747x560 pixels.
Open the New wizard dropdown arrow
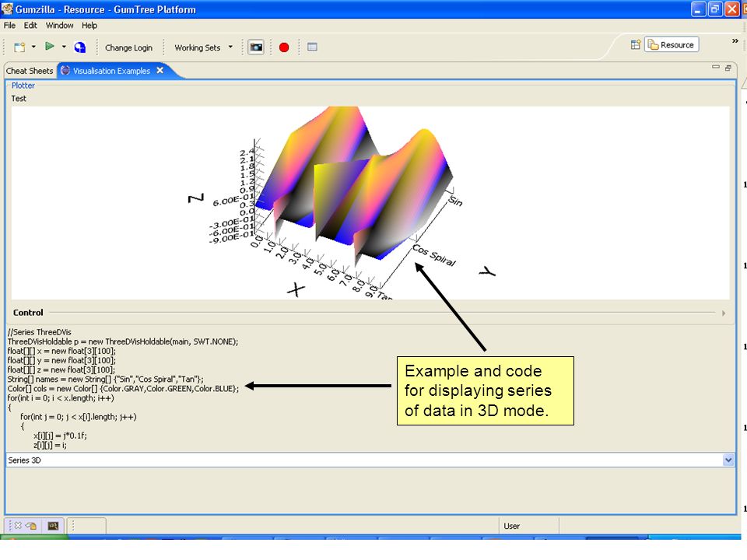[33, 47]
